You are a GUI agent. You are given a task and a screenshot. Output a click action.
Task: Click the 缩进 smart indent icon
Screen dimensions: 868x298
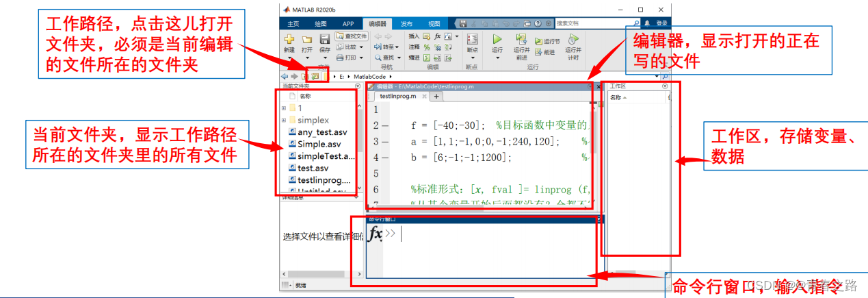click(427, 58)
